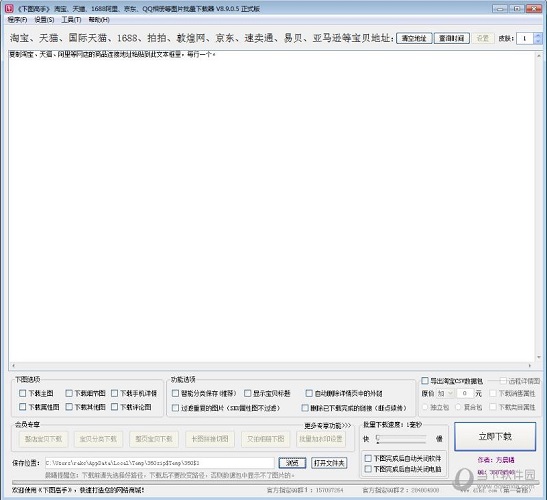This screenshot has height=500, width=547.
Task: Click the author text 作者: 方晨曦
Action: [x=496, y=460]
